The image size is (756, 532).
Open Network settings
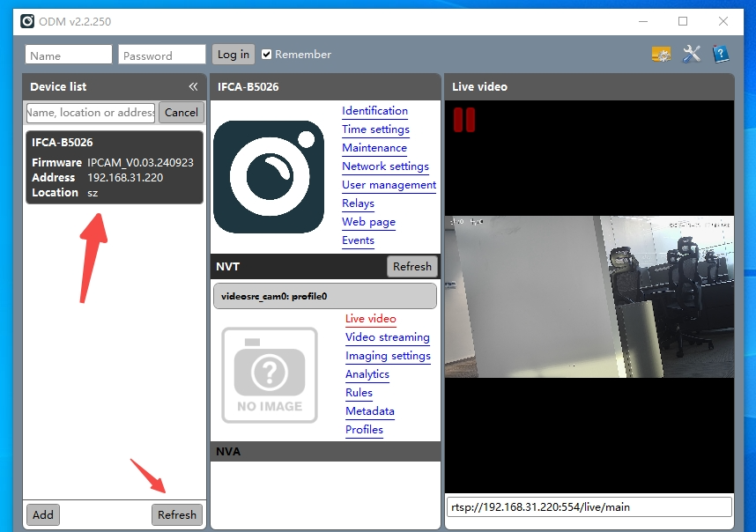click(x=385, y=166)
